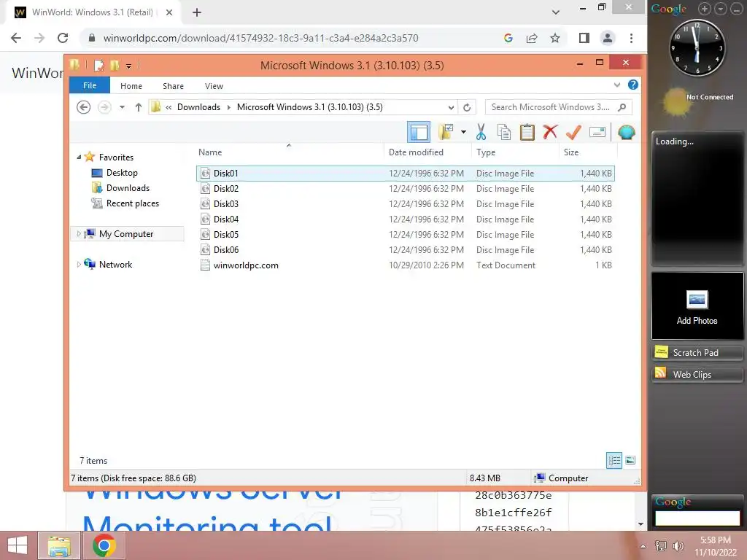
Task: Open Scratch Pad gadget
Action: [x=697, y=353]
